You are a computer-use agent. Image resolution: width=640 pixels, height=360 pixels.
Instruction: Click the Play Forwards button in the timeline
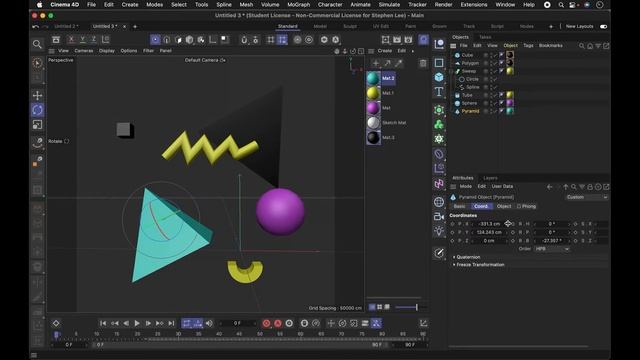click(x=137, y=323)
